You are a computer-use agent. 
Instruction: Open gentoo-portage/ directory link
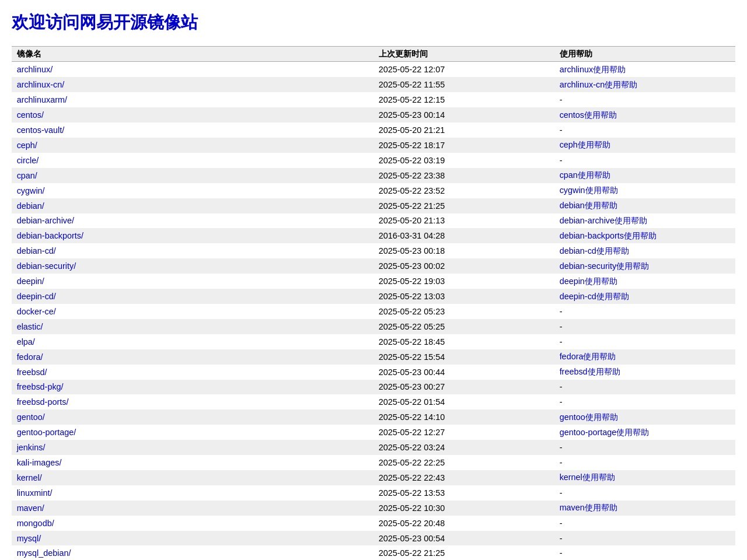pyautogui.click(x=46, y=432)
